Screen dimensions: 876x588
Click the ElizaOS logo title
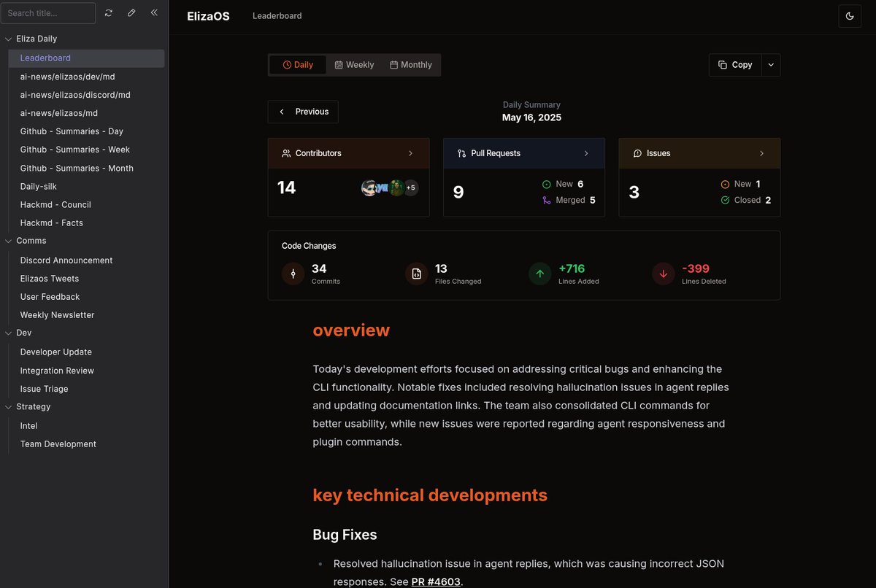coord(208,16)
